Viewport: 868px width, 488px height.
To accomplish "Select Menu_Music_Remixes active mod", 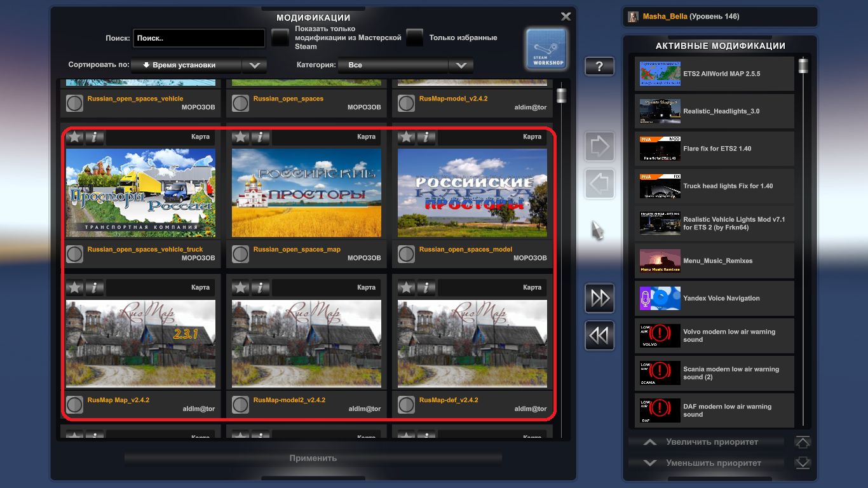I will coord(714,261).
